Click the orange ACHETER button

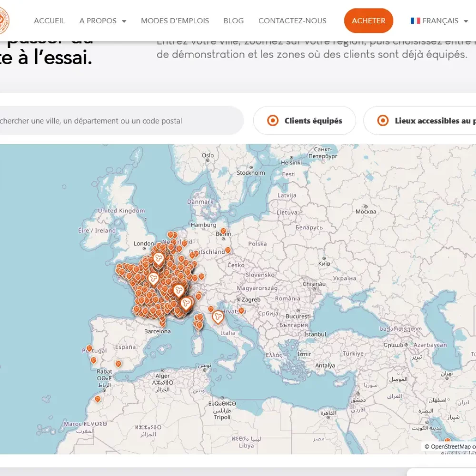(x=368, y=20)
